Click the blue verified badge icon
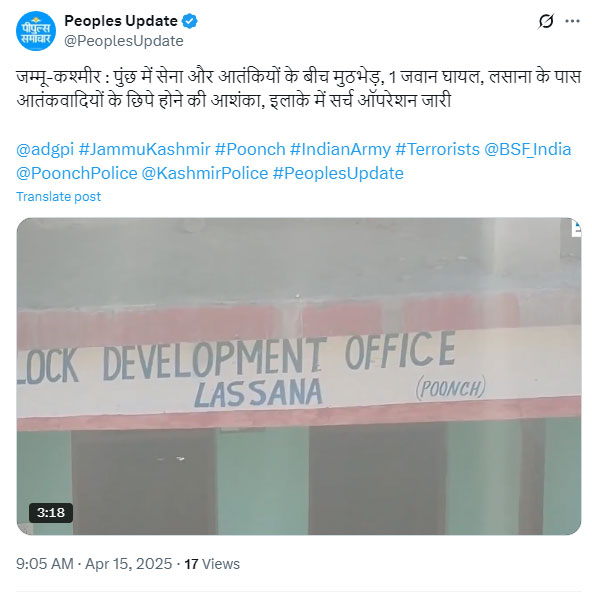Screen dimensions: 592x593 pos(190,21)
